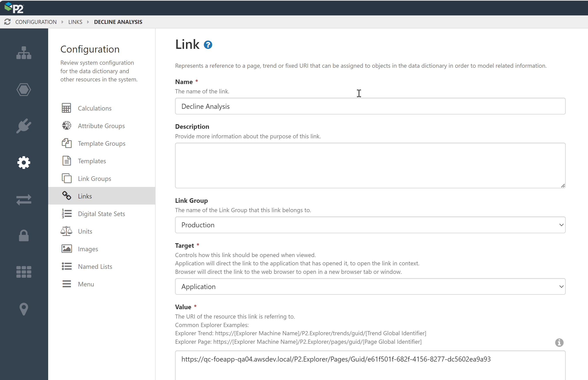Click the LINKS breadcrumb link

click(75, 22)
